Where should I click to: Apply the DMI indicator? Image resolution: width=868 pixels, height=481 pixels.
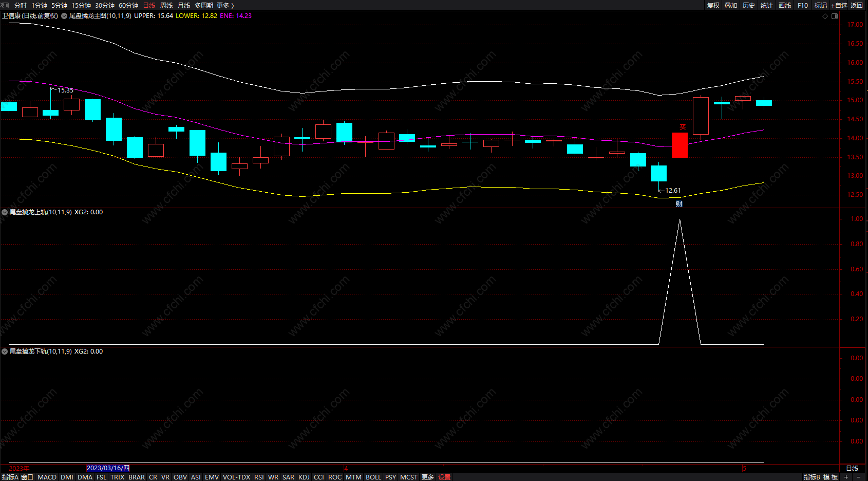67,477
